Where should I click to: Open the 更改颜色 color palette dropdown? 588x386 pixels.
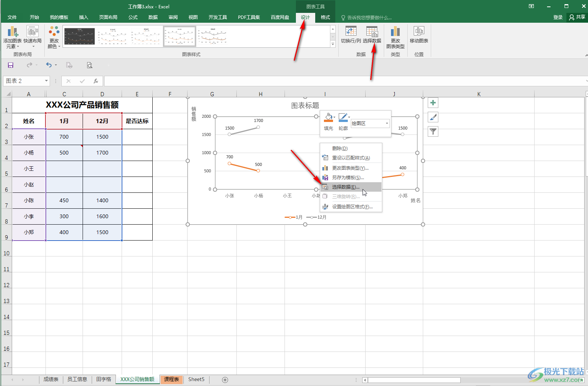(x=54, y=37)
